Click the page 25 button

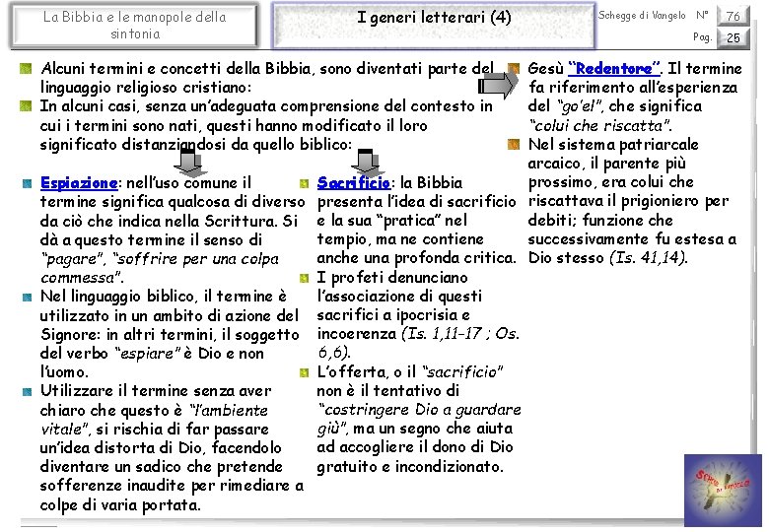coord(734,37)
